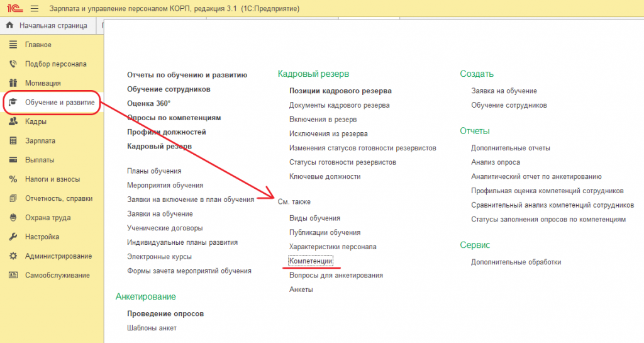Open Отчеты по обучению и развитию
The height and width of the screenshot is (343, 644).
[x=187, y=75]
